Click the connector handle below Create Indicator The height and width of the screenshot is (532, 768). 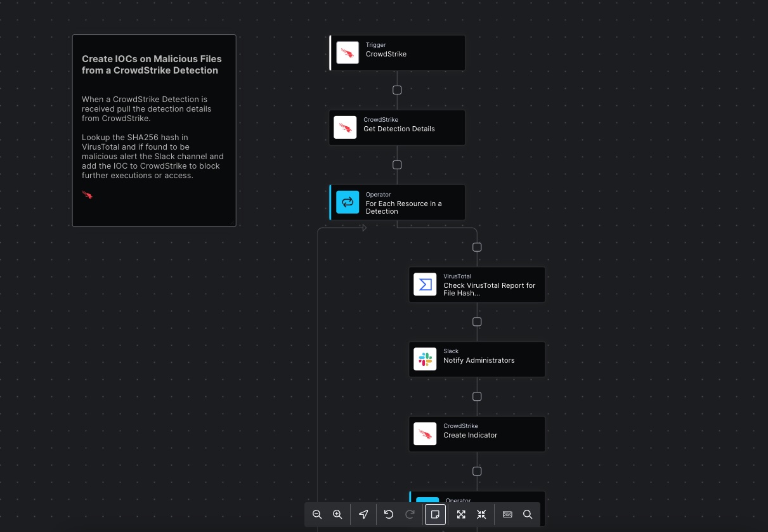[477, 471]
